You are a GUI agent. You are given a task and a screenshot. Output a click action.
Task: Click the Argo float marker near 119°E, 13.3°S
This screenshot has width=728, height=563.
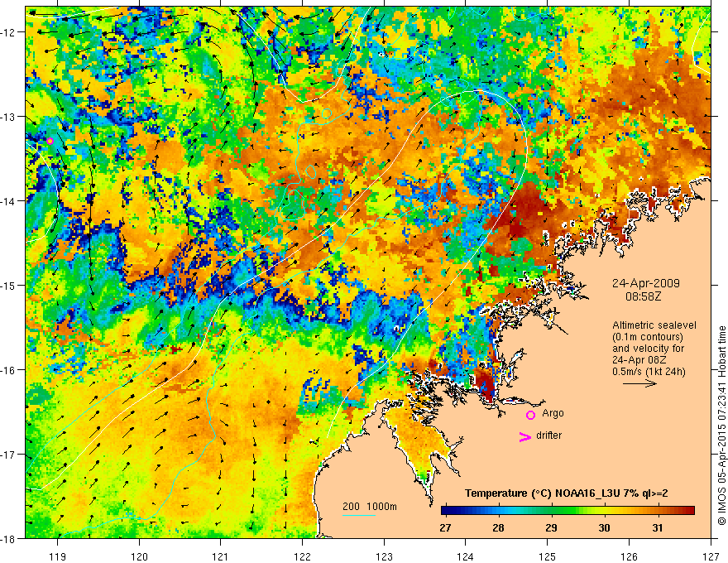click(50, 142)
